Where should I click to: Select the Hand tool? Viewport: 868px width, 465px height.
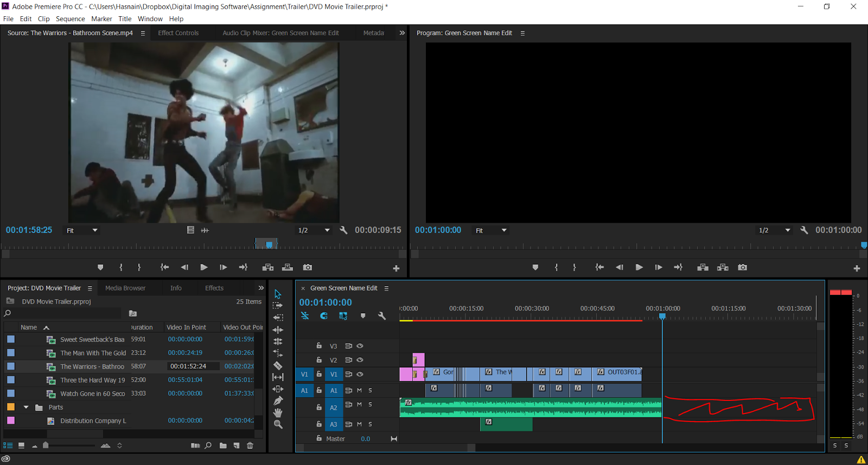tap(278, 412)
